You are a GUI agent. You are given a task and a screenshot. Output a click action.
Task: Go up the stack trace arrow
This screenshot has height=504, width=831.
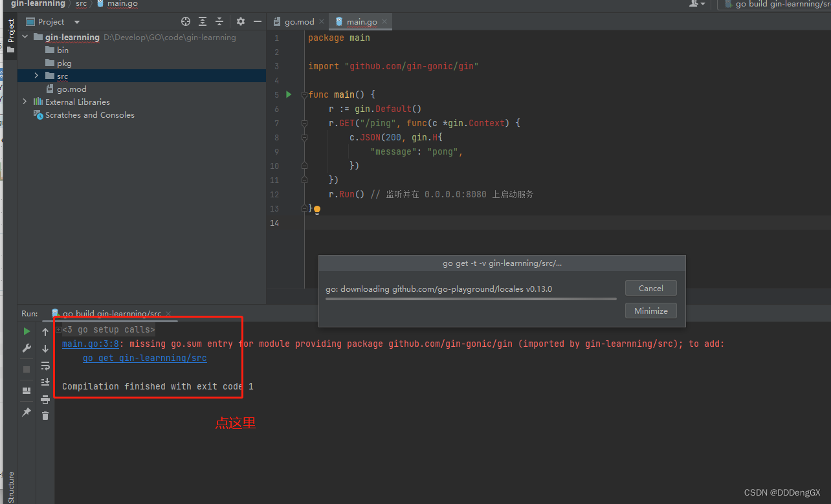(x=45, y=332)
